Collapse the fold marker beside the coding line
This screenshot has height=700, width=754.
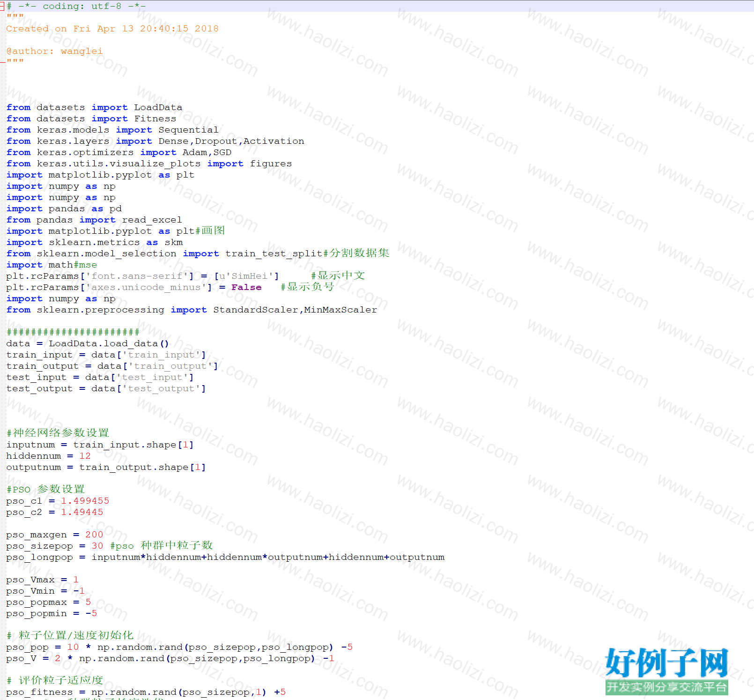pos(2,7)
